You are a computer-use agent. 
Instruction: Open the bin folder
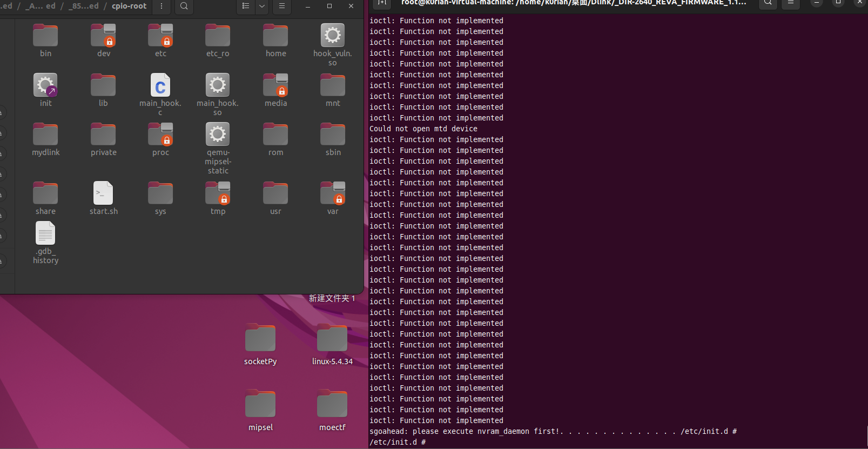click(x=45, y=40)
